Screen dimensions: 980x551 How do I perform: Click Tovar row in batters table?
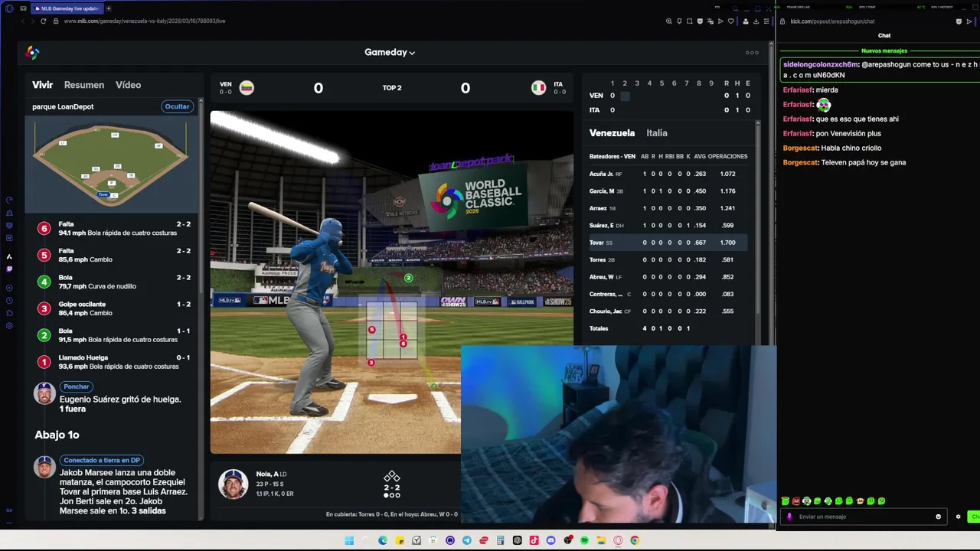[x=668, y=243]
